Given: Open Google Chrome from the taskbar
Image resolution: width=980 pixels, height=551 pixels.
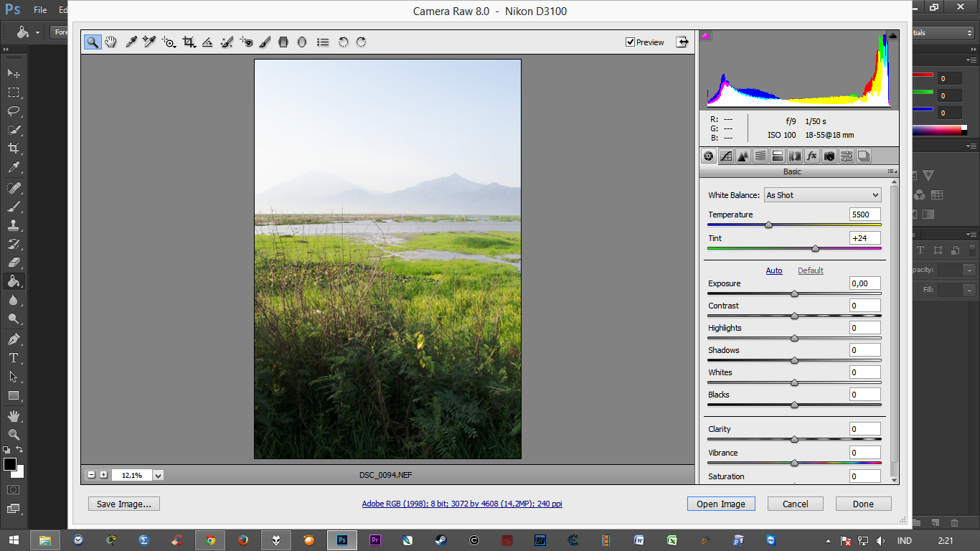Looking at the screenshot, I should coord(210,540).
